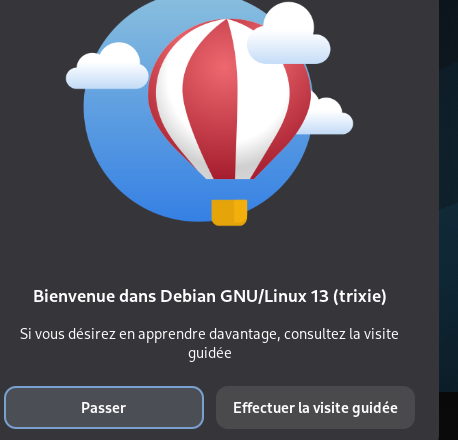
Task: Click the number "13" in the title
Action: click(319, 296)
